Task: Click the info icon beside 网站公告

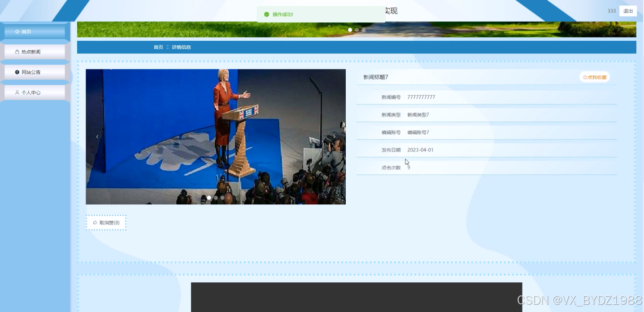Action: [x=17, y=72]
